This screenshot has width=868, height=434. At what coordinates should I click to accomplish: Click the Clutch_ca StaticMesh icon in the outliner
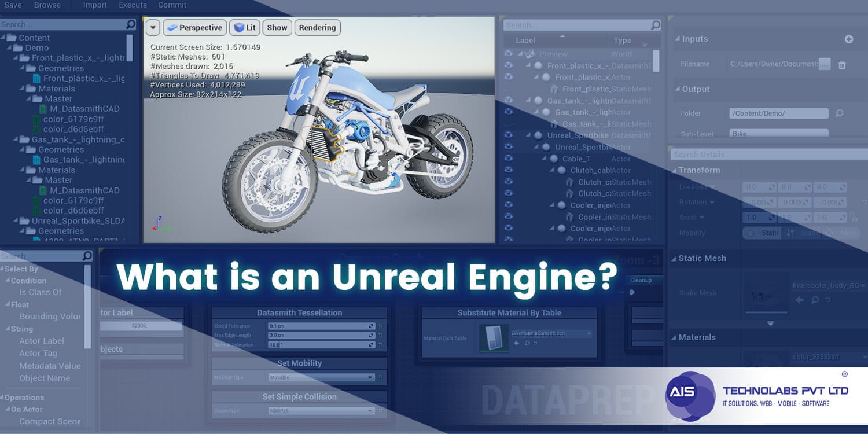tap(570, 182)
